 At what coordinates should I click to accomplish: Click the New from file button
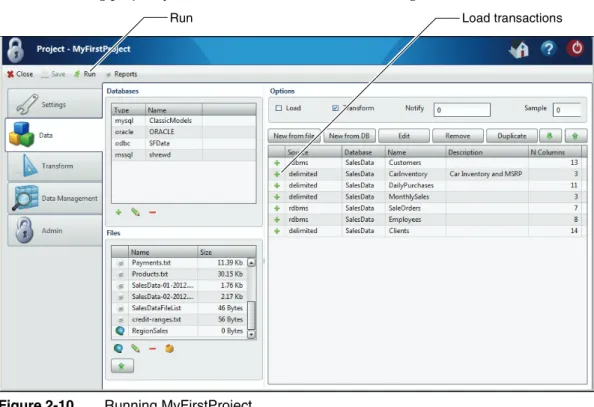click(x=294, y=136)
